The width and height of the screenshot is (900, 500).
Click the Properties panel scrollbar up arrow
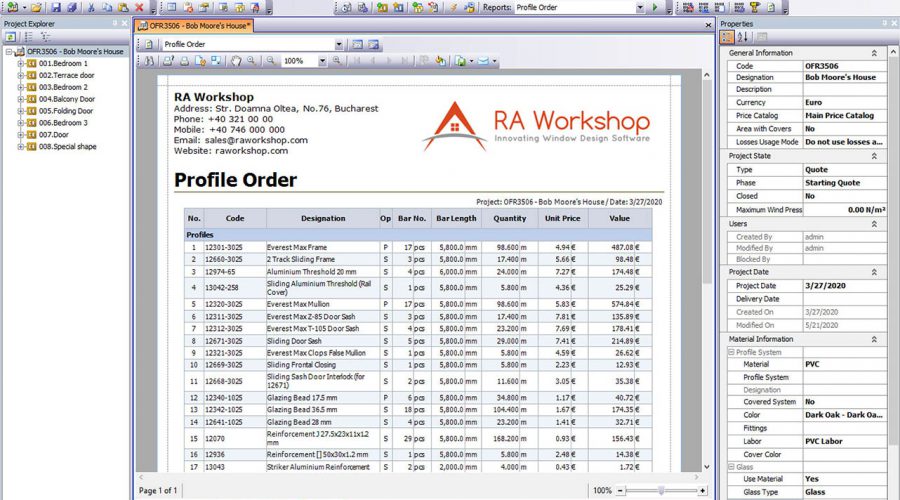coord(893,52)
